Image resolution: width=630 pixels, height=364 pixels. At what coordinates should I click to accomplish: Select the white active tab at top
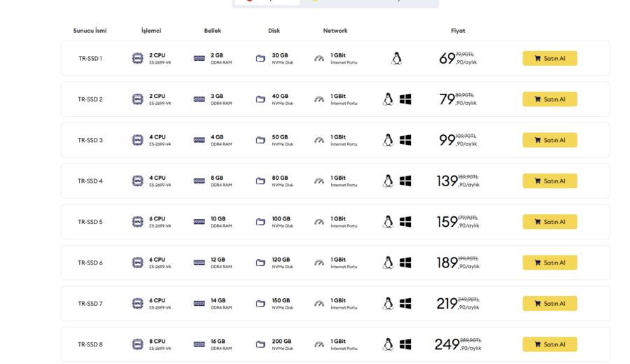click(267, 2)
